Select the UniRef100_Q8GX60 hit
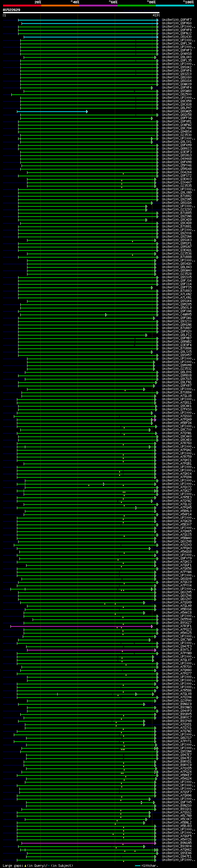Image resolution: width=197 pixels, height=868 pixels. [x=177, y=78]
